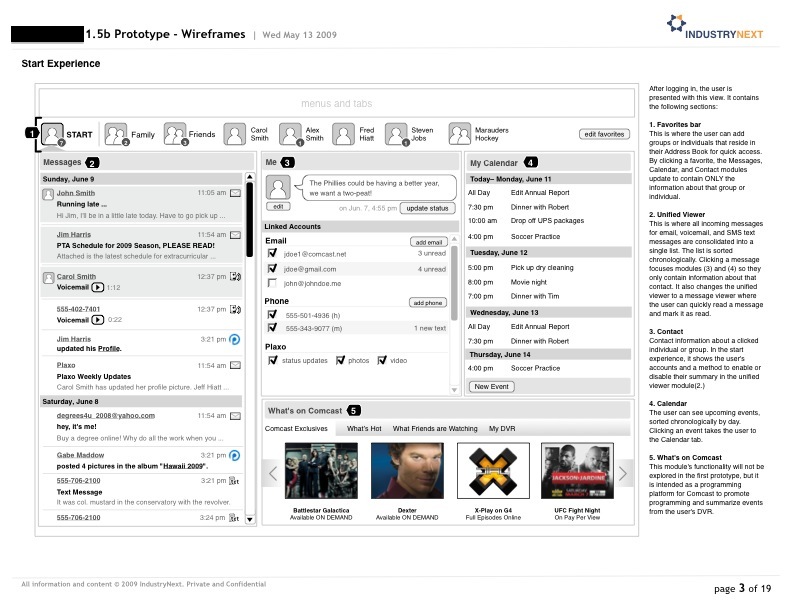The image size is (792, 612).
Task: Select the START favorite avatar
Action: pyautogui.click(x=52, y=134)
